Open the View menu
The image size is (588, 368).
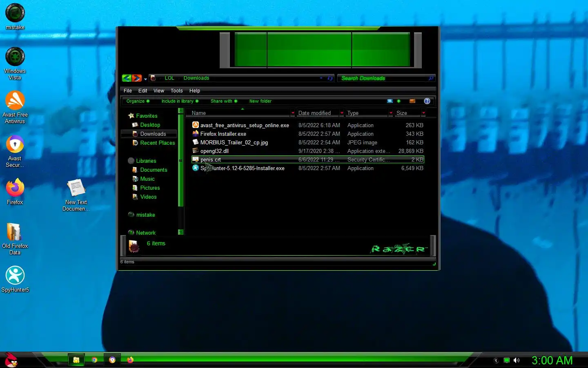(159, 91)
